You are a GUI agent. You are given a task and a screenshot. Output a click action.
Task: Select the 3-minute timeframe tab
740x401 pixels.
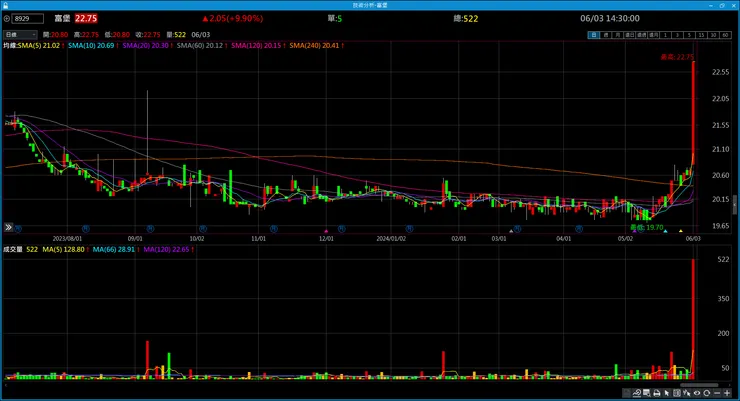(677, 35)
